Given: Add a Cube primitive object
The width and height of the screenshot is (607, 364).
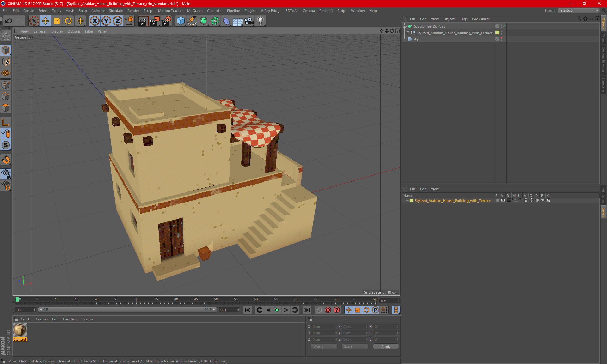Looking at the screenshot, I should point(181,21).
